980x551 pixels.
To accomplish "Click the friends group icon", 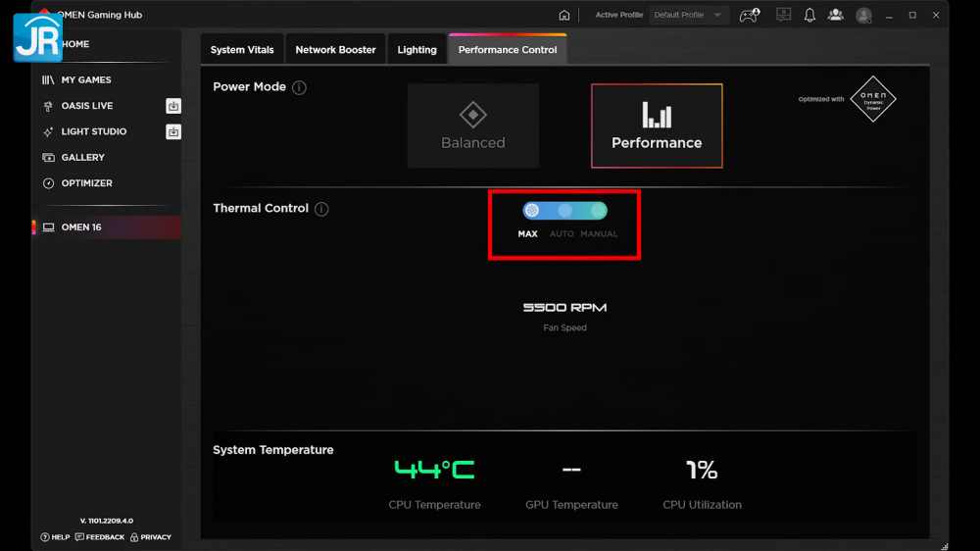I will [x=835, y=15].
